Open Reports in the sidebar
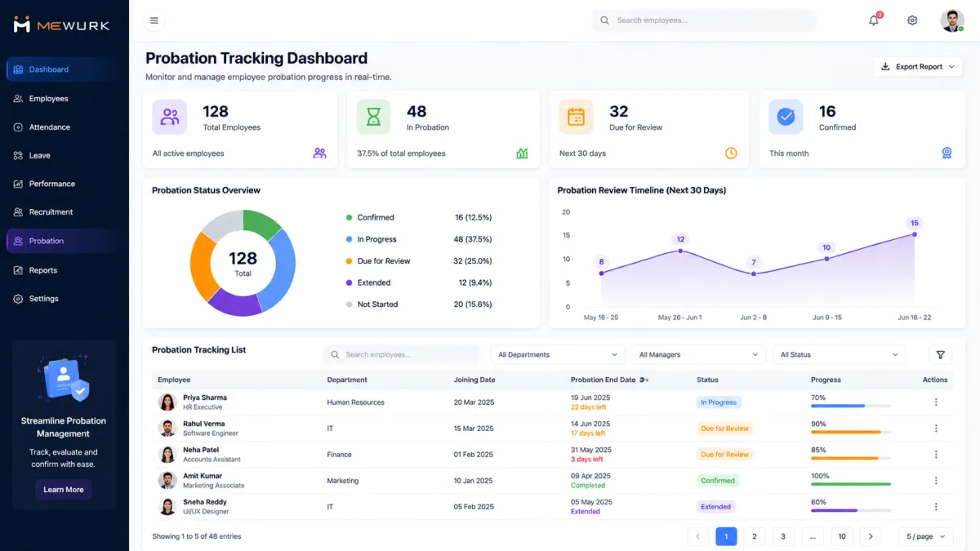Viewport: 980px width, 551px height. click(x=64, y=270)
